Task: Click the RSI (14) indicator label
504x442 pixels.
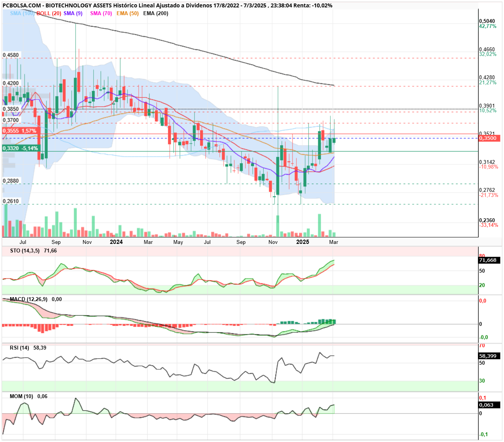Action: click(19, 348)
